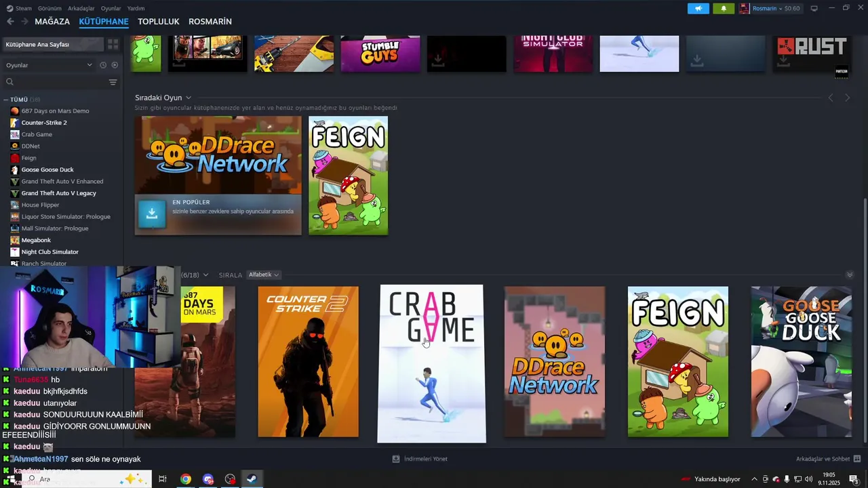
Task: Open the Yardım menu
Action: [136, 8]
